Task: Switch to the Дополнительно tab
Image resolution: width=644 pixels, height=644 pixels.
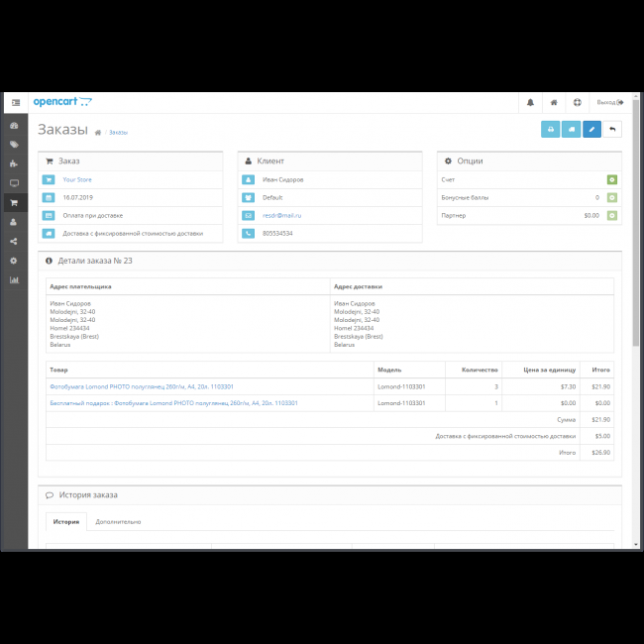Action: click(x=118, y=521)
